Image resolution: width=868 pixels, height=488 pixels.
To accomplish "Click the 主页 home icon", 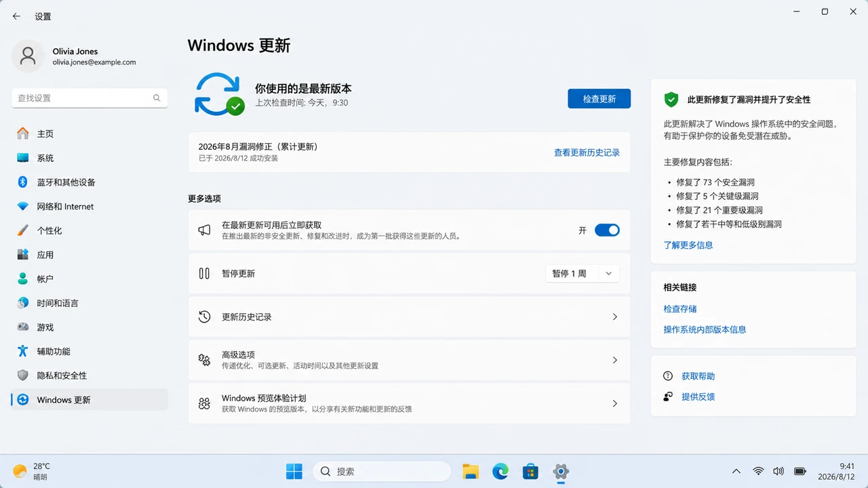I will click(23, 134).
